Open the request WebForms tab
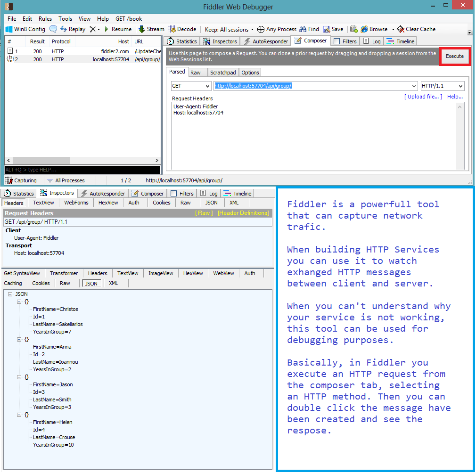Screen dimensions: 476x473 coord(76,203)
